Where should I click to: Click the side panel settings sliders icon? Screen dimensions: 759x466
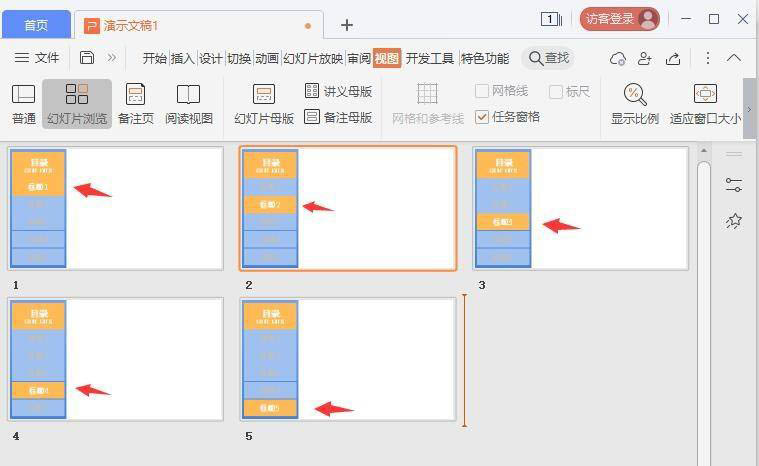tap(734, 185)
